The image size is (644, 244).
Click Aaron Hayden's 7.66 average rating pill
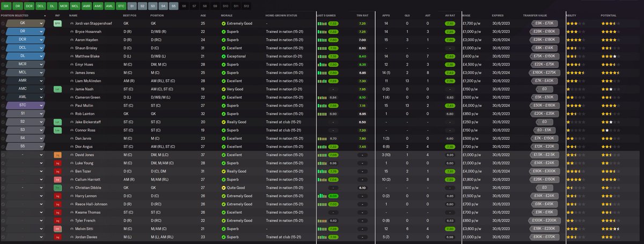[450, 40]
